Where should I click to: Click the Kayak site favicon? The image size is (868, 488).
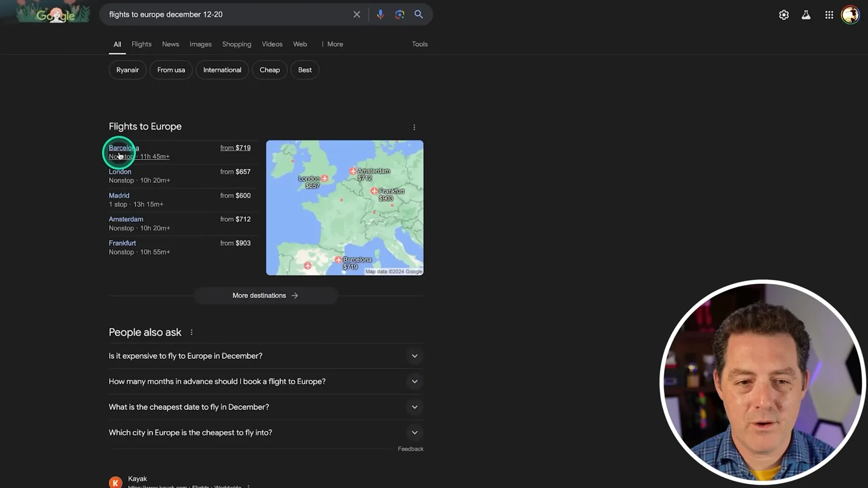pyautogui.click(x=116, y=482)
